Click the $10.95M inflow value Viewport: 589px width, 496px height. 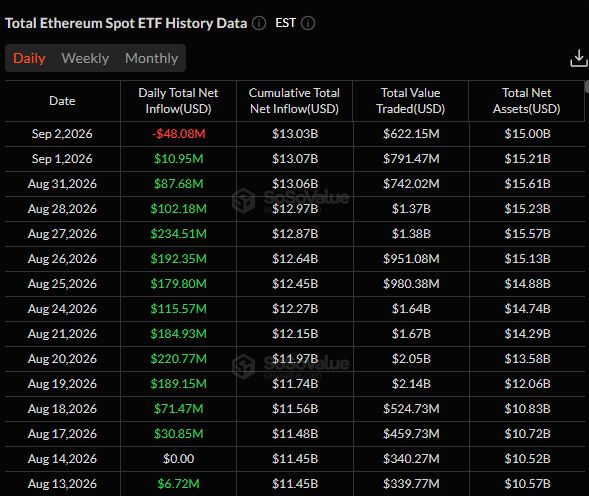click(178, 159)
